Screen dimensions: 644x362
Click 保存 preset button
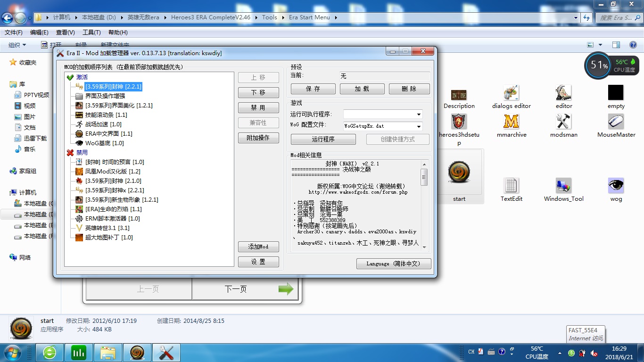pos(313,89)
